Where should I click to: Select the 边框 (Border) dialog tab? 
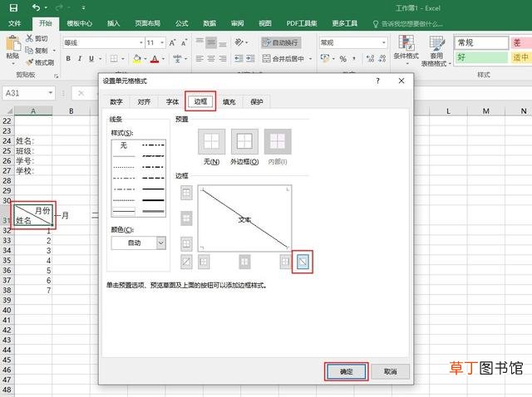click(x=200, y=101)
